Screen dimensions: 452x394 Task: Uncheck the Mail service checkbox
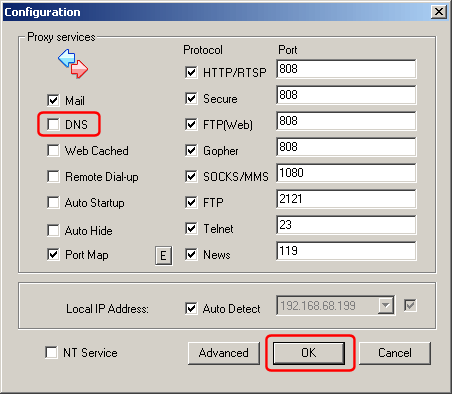pyautogui.click(x=53, y=100)
